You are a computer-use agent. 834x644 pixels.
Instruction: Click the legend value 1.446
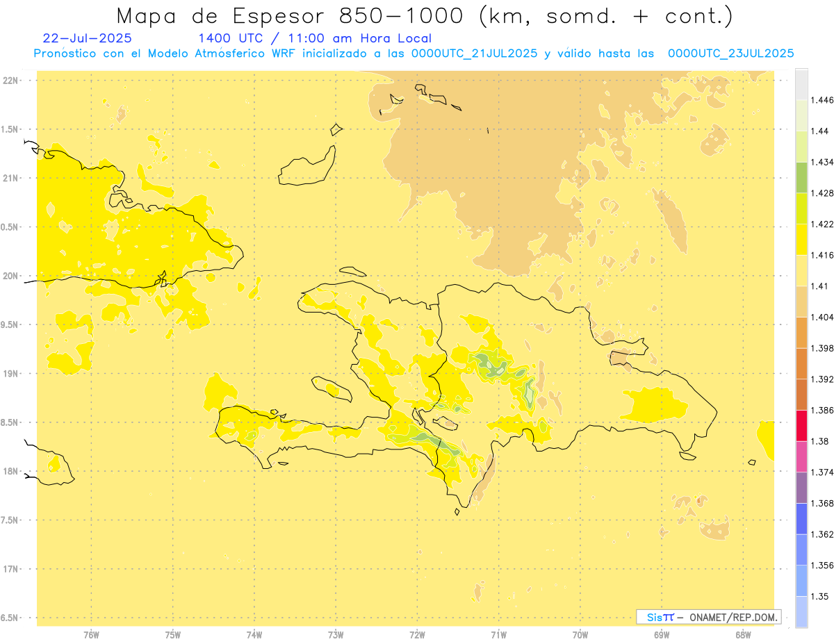point(821,100)
